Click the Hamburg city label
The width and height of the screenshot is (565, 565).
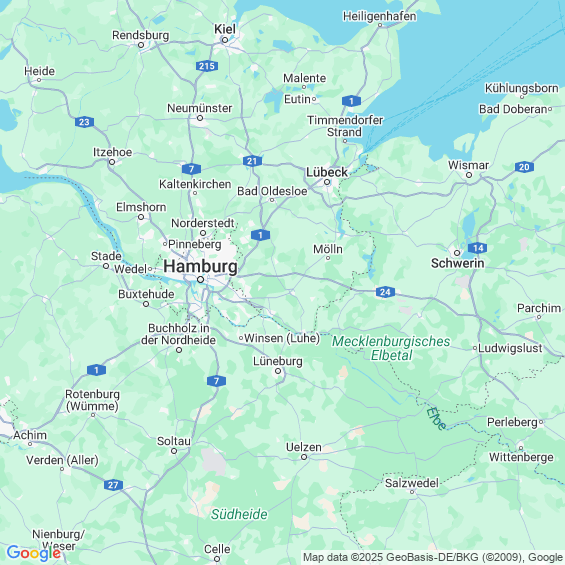click(x=200, y=267)
